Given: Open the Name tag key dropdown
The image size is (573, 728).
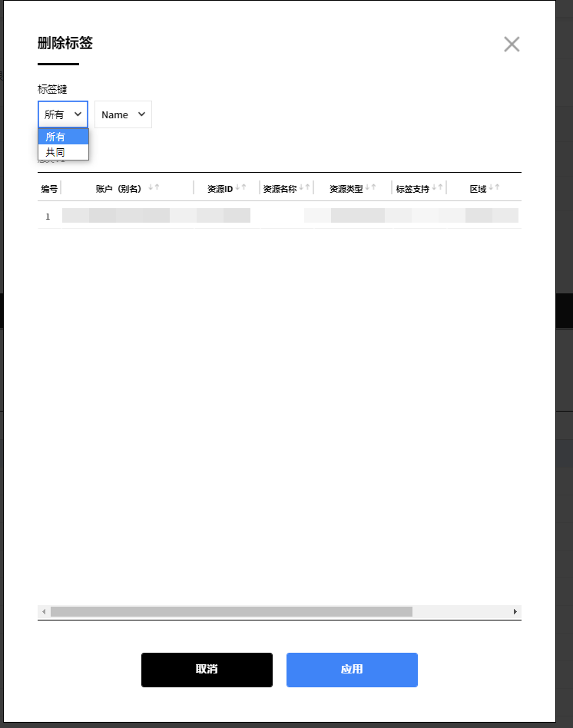Looking at the screenshot, I should tap(123, 114).
